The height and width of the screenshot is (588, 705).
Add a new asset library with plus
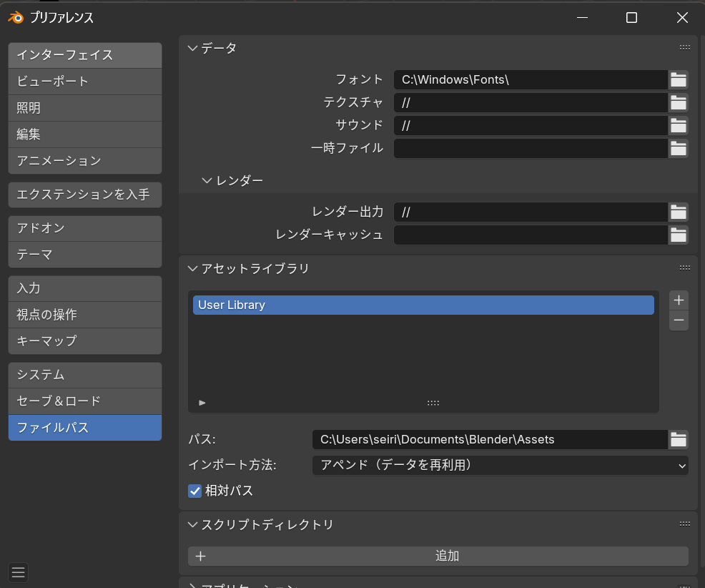(x=679, y=300)
